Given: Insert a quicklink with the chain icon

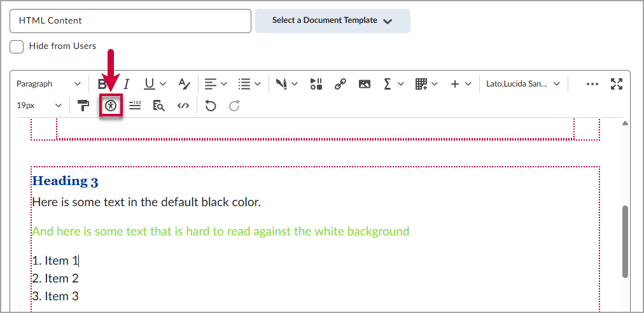Looking at the screenshot, I should [340, 84].
